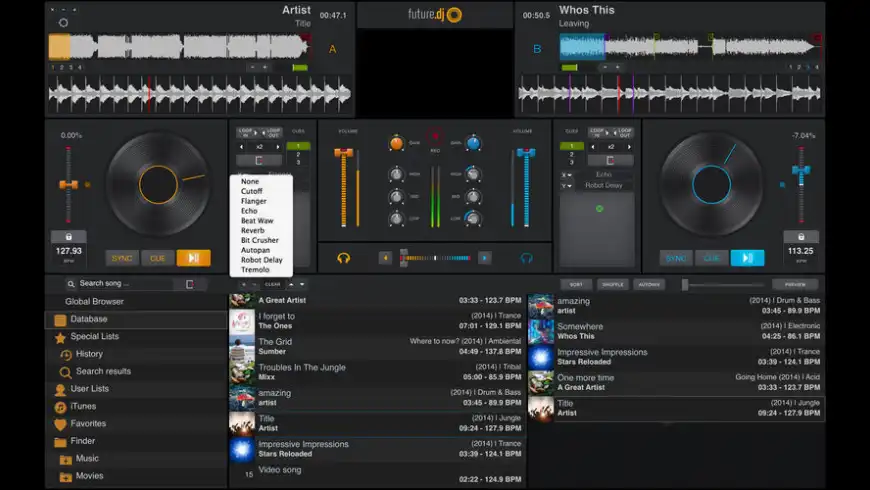870x490 pixels.
Task: Toggle the CUE button on deck B
Action: click(x=712, y=258)
